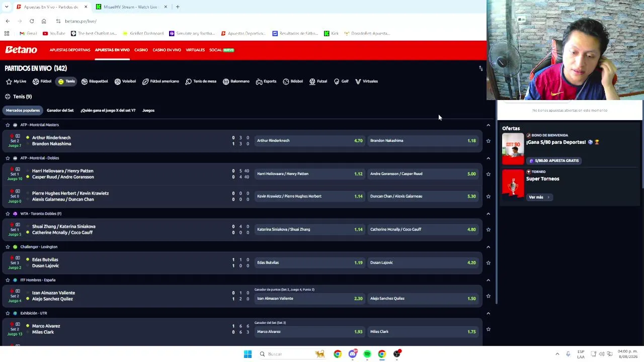Bet on Dusan Lajovic at 4.20
Screen dimensions: 644x362
coord(423,262)
